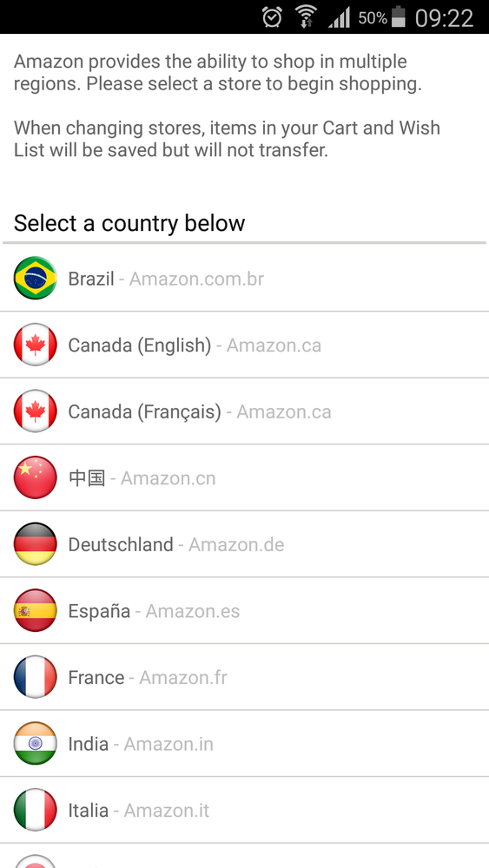Image resolution: width=489 pixels, height=868 pixels.
Task: Tap the partially visible flag at bottom
Action: (35, 861)
